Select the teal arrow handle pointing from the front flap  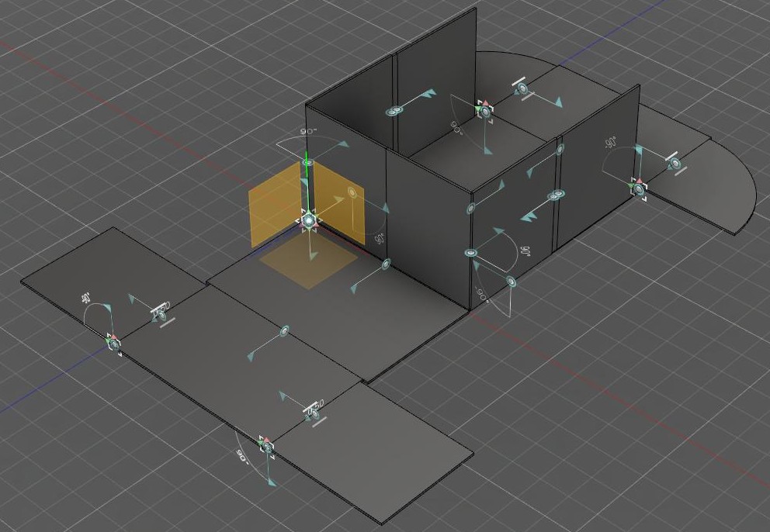coord(531,216)
